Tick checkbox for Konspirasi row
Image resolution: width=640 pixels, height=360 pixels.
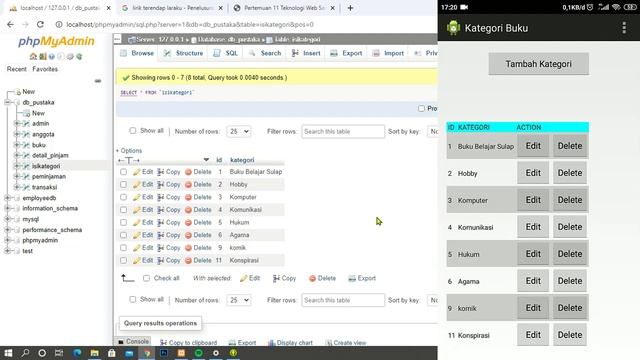point(123,260)
